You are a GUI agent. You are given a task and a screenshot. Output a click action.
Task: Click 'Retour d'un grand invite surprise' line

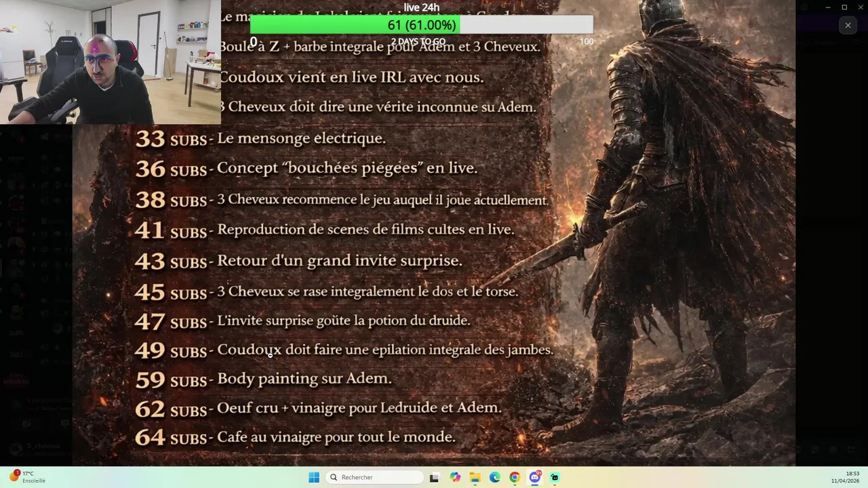coord(298,260)
